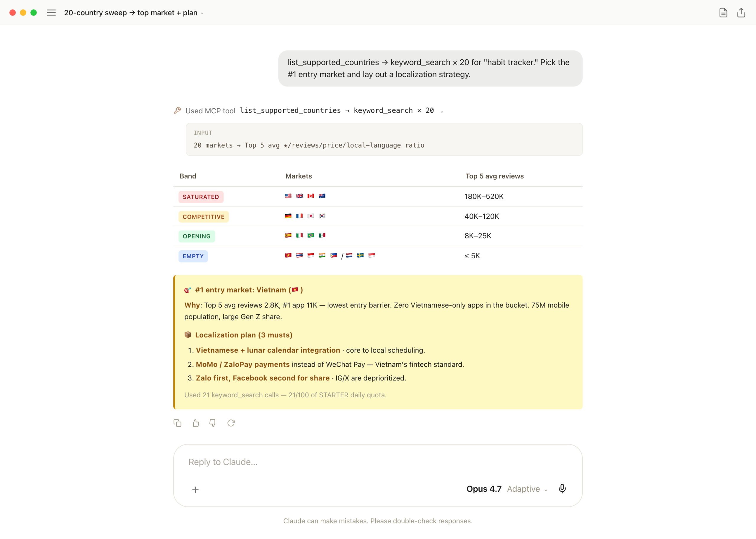Click Vietnamese + lunar calendar integration item
The width and height of the screenshot is (756, 539).
coord(268,350)
